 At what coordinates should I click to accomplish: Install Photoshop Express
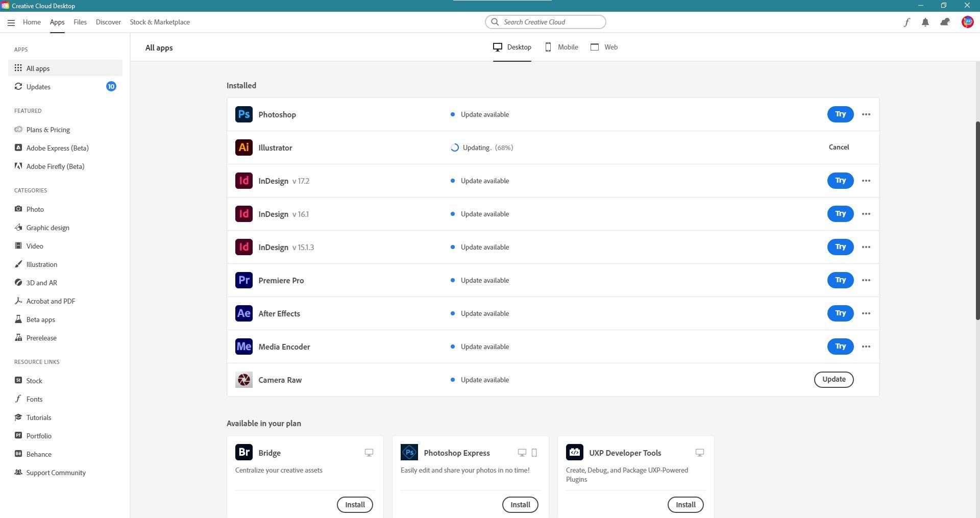pos(520,505)
